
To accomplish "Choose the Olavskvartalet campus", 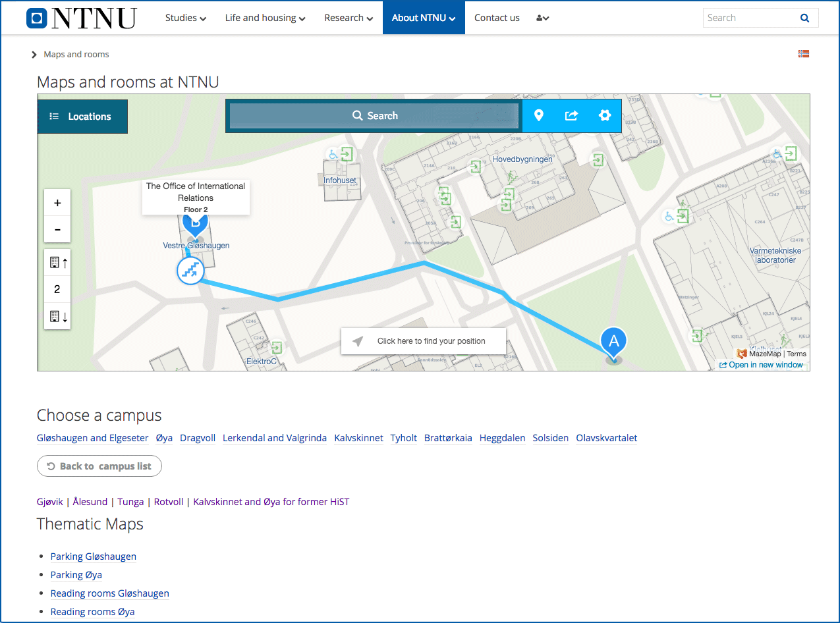I will point(607,438).
